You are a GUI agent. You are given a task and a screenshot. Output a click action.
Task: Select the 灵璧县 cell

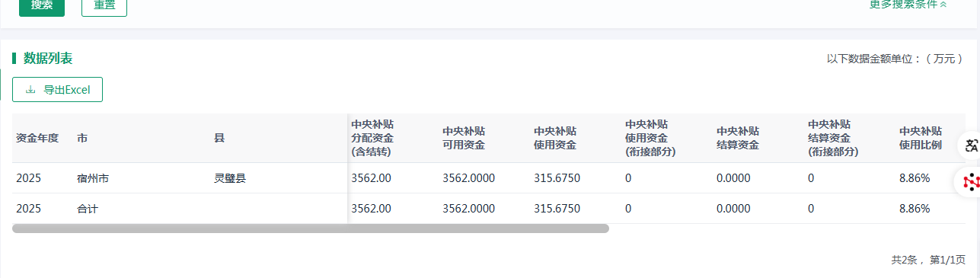click(x=230, y=178)
